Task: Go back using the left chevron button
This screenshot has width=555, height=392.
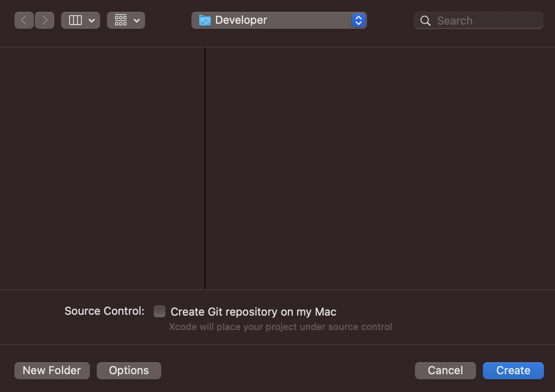Action: [24, 20]
